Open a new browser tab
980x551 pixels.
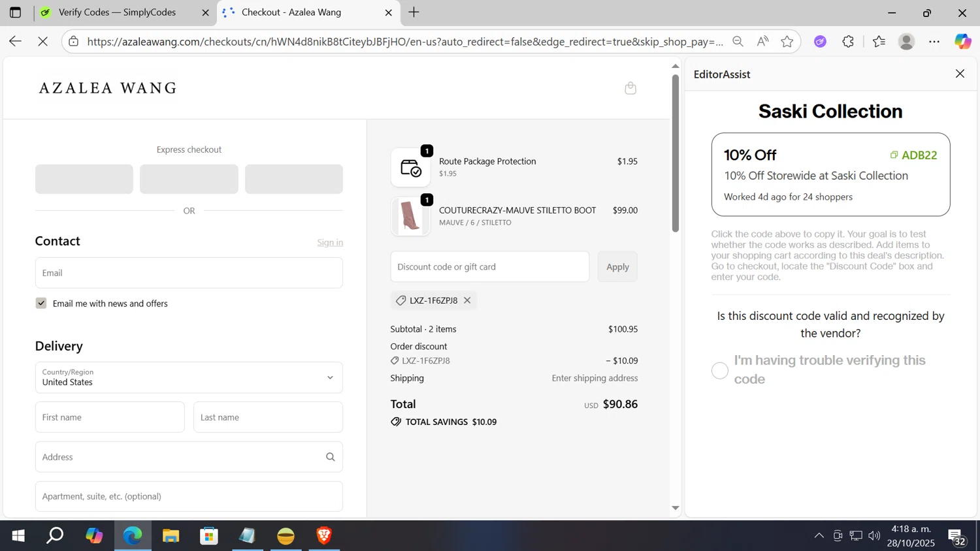click(414, 12)
